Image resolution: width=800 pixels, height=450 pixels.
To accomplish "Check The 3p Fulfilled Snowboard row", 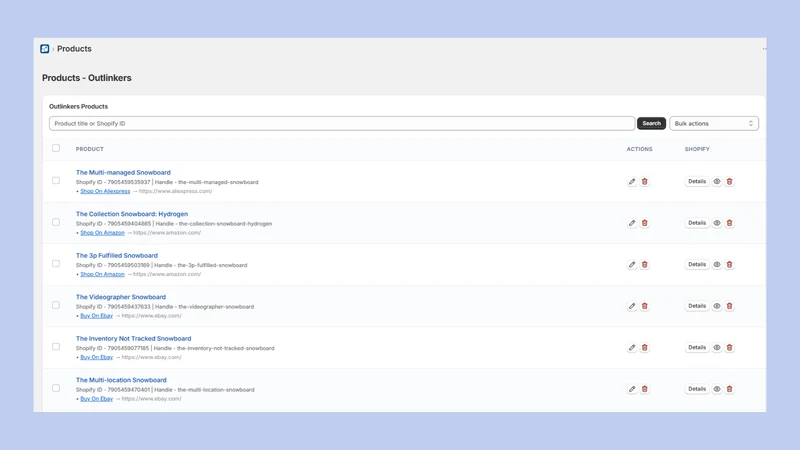I will (x=56, y=264).
